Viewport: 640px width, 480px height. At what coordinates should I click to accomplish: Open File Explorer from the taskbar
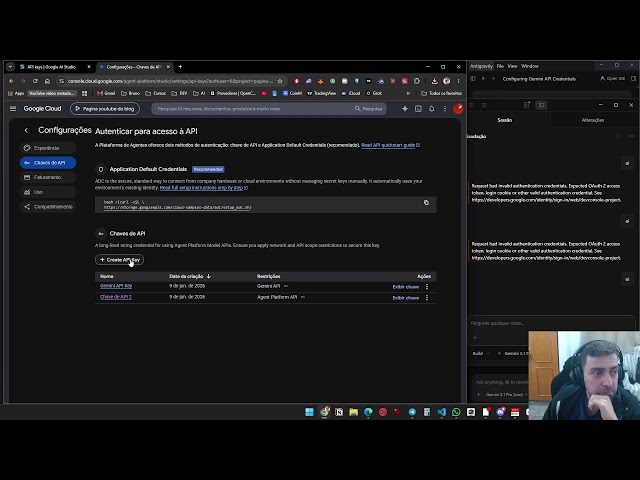(x=353, y=412)
